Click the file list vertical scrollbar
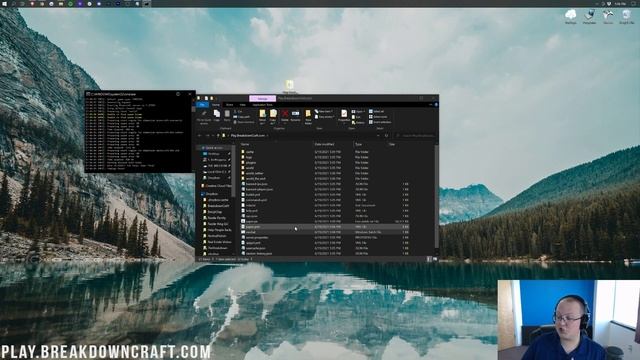640x360 pixels. [437, 196]
